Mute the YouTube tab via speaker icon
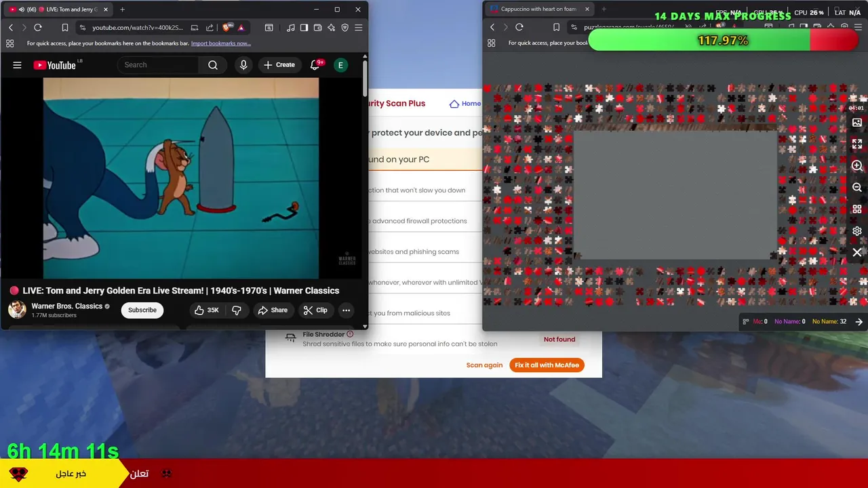 20,9
